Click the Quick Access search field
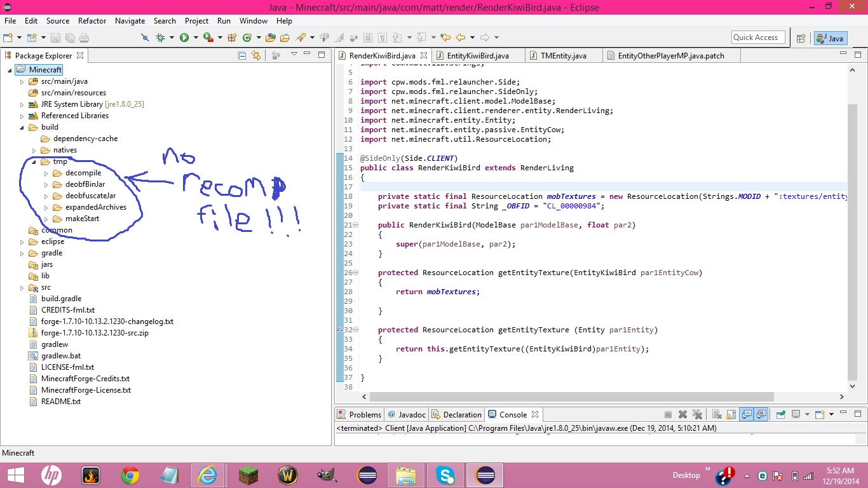The width and height of the screenshot is (868, 488). click(x=758, y=37)
